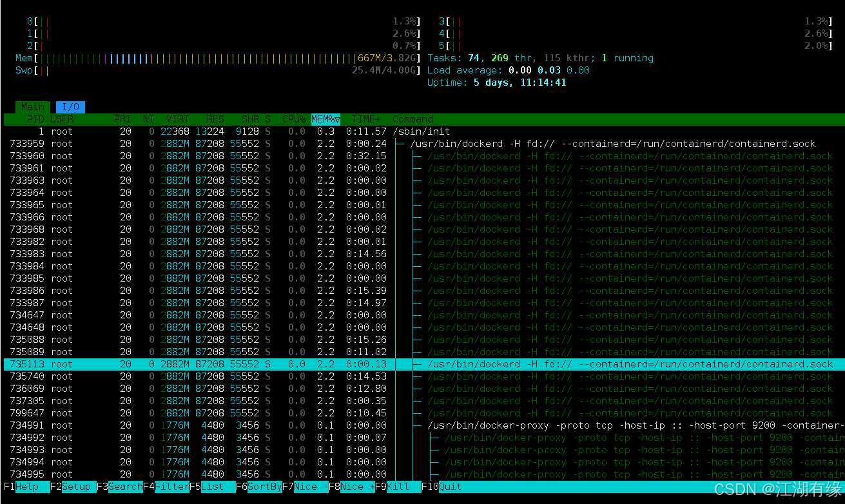Toggle the MEM% column sort direction
Image resolution: width=845 pixels, height=504 pixels.
point(325,119)
